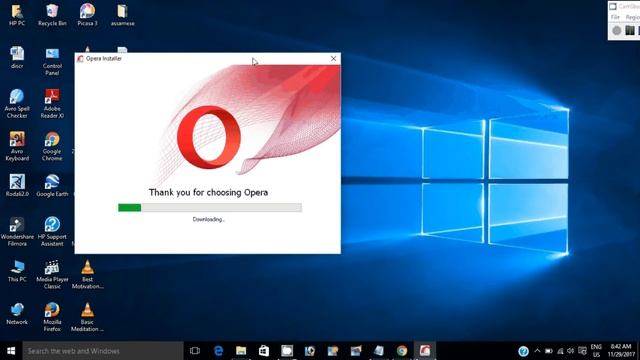Select the Avro Keyboard desktop icon
The image size is (640, 360).
tap(17, 147)
